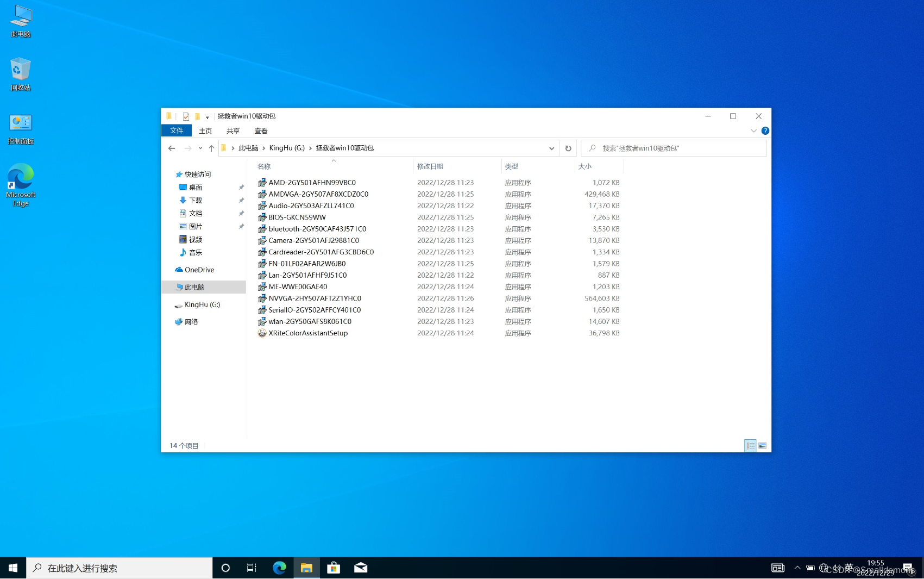Click the properties icon in Explorer quick access toolbar
924x579 pixels.
[x=186, y=116]
